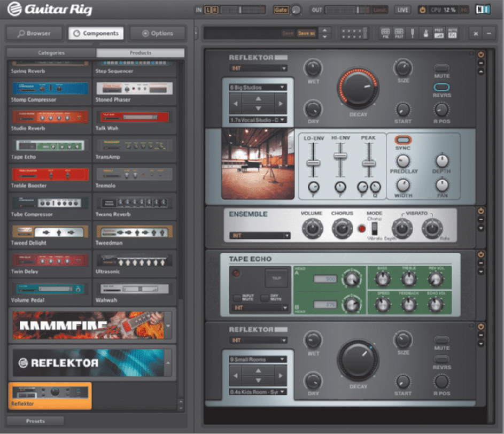The image size is (504, 434).
Task: Toggle the Ensemble MODE switch
Action: coord(375,229)
